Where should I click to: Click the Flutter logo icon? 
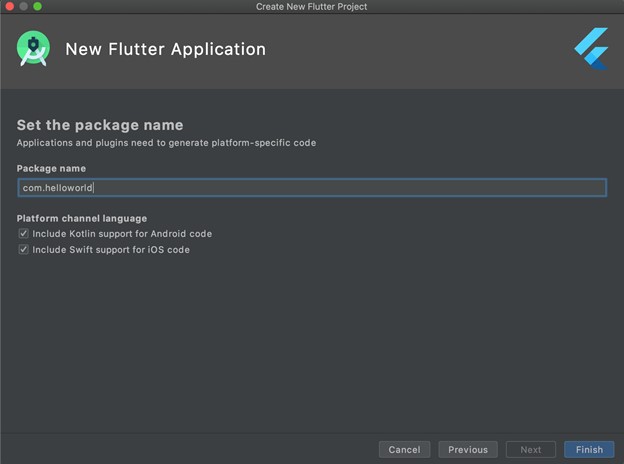(591, 49)
